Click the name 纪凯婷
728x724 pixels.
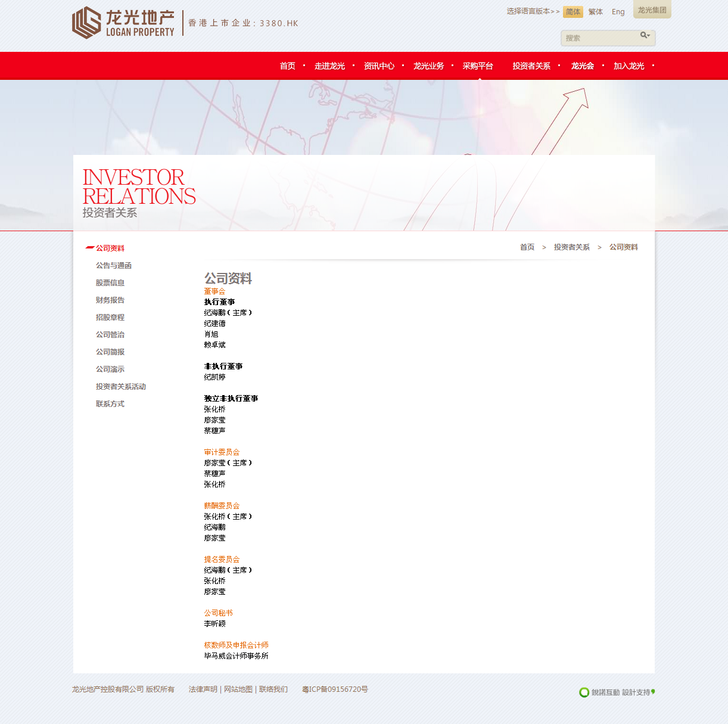tap(214, 377)
